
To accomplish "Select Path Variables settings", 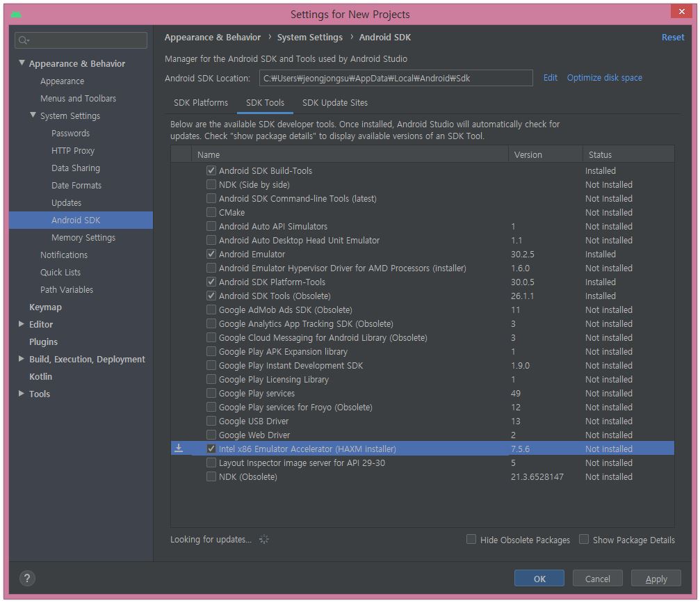I will 67,290.
